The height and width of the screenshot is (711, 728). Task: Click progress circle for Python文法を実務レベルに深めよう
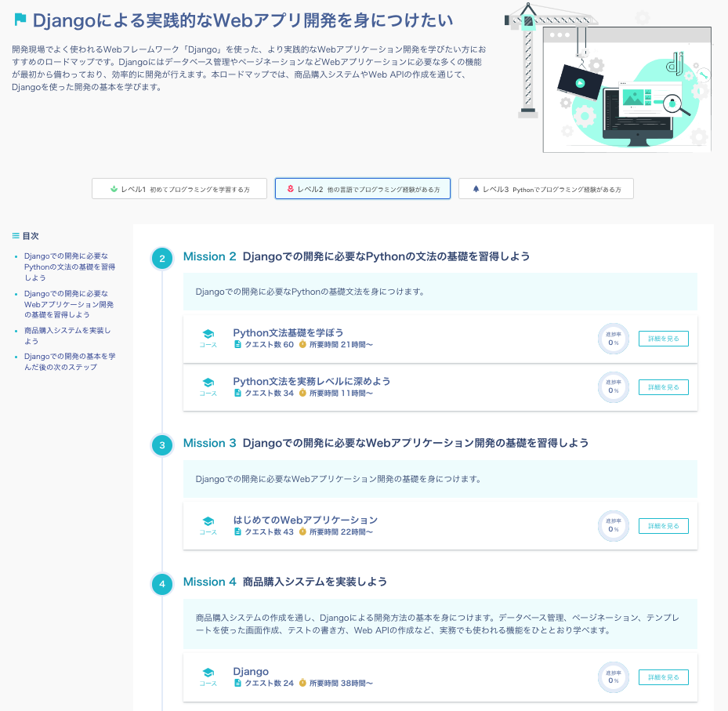coord(614,386)
